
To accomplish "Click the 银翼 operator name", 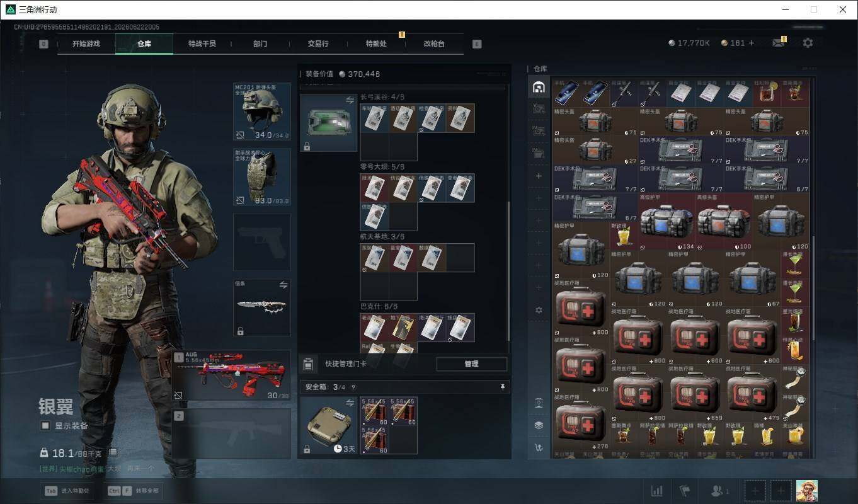I will coord(56,406).
